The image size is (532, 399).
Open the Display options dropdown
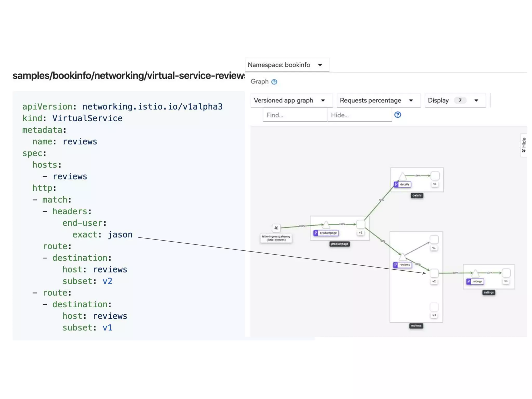click(455, 100)
